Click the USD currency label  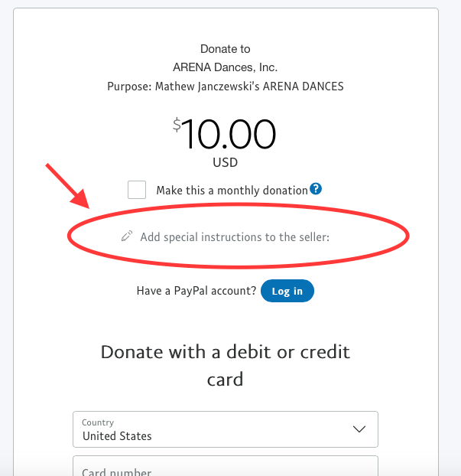click(x=225, y=163)
